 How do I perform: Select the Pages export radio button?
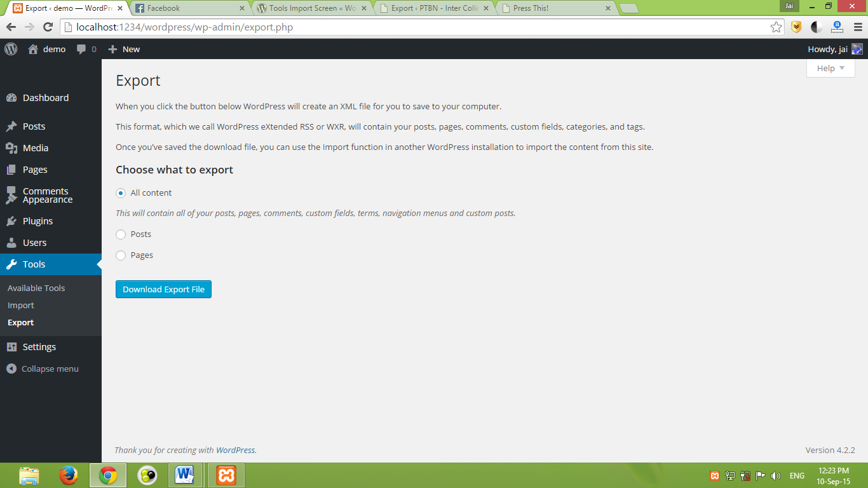[121, 255]
